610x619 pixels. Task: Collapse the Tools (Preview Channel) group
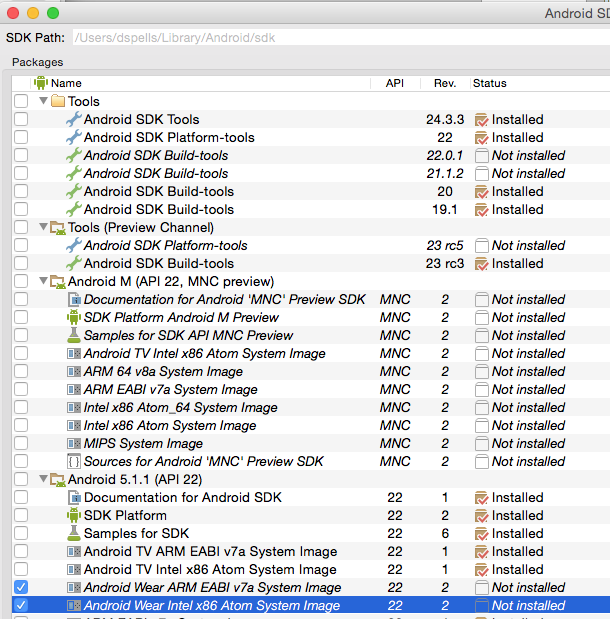coord(43,227)
